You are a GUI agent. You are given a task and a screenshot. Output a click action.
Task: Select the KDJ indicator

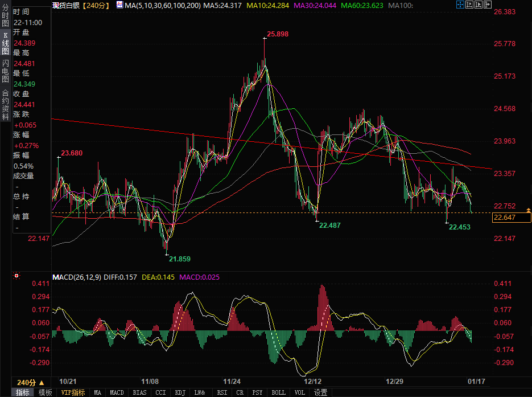point(180,392)
